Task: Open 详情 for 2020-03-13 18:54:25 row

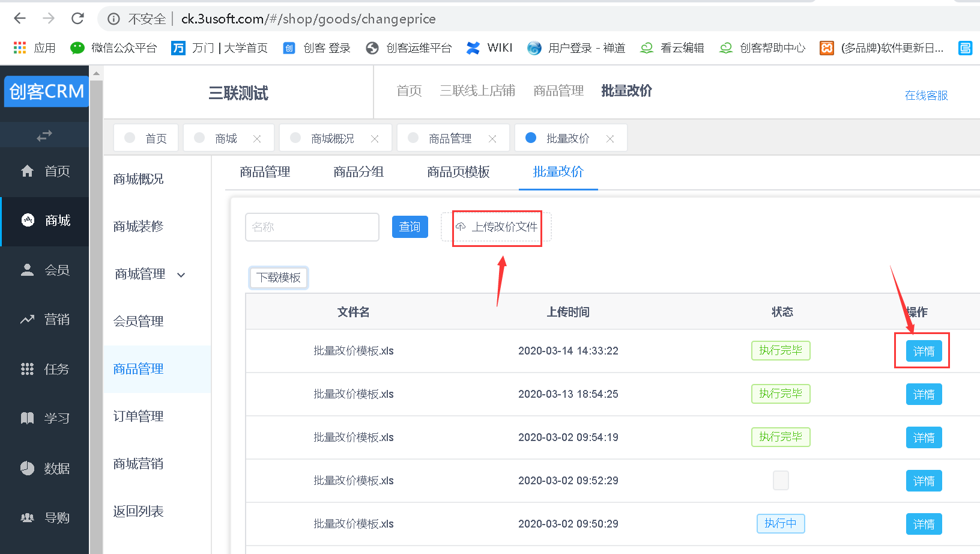Action: pos(924,395)
